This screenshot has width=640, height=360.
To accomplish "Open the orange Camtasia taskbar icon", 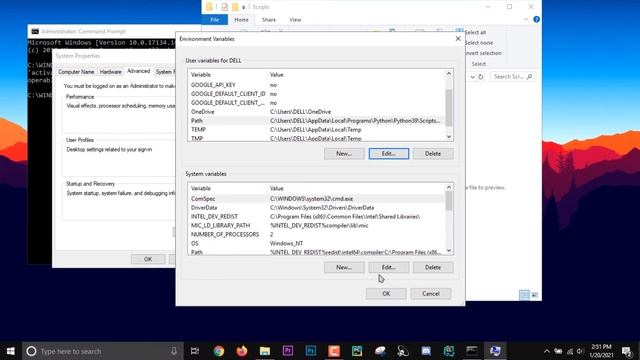I will pos(334,351).
